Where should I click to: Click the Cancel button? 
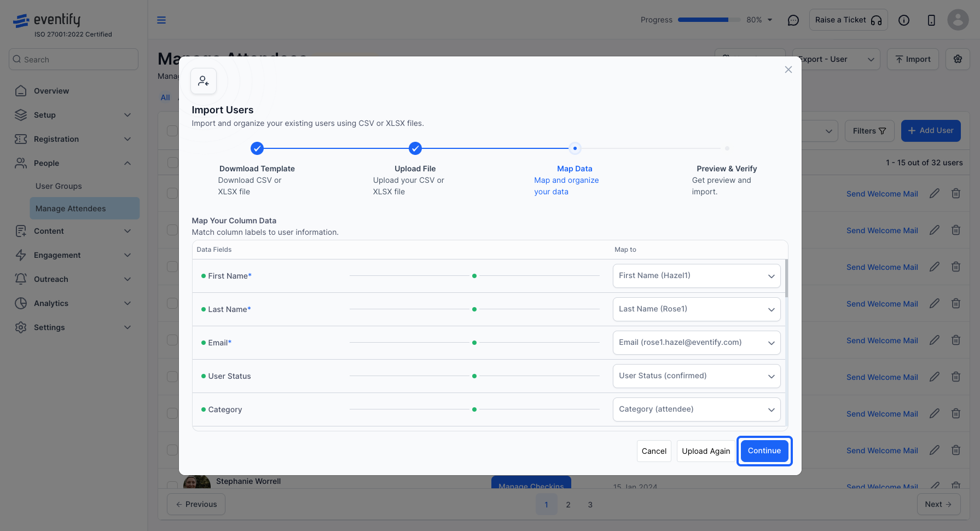(x=654, y=451)
